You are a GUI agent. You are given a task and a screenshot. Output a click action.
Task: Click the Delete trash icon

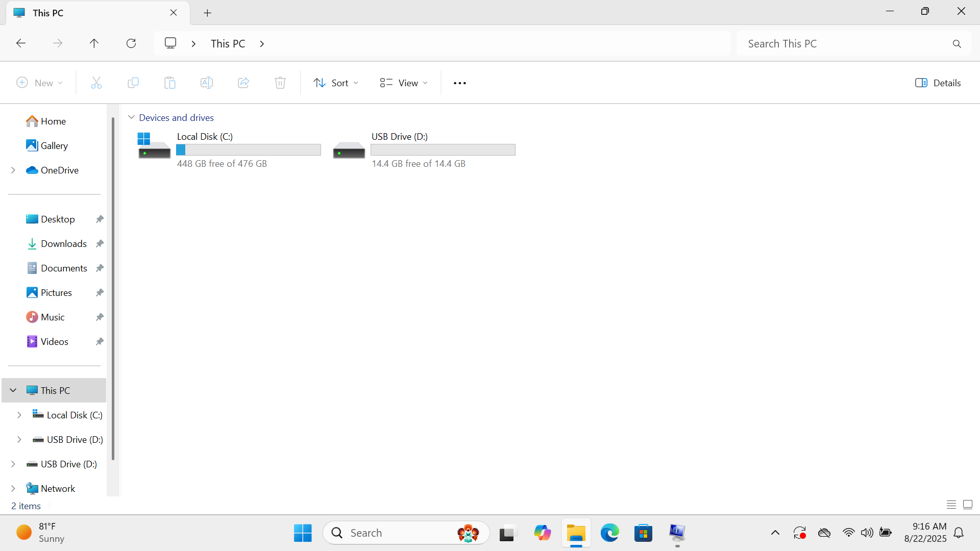tap(280, 83)
